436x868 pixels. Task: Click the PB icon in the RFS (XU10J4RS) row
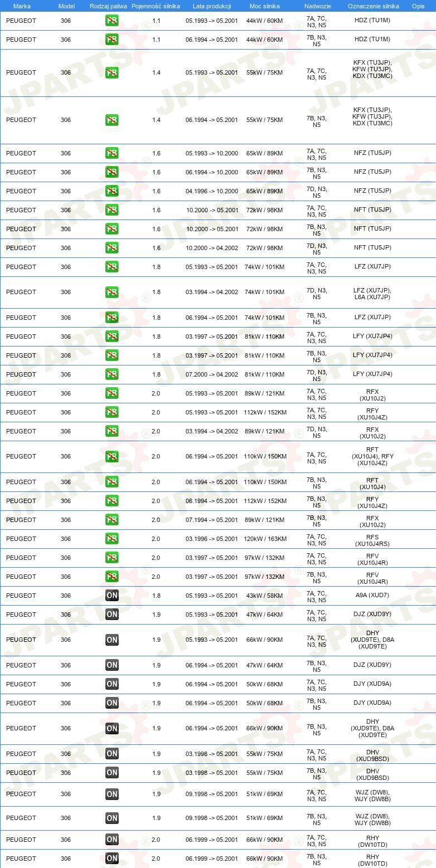[x=112, y=539]
